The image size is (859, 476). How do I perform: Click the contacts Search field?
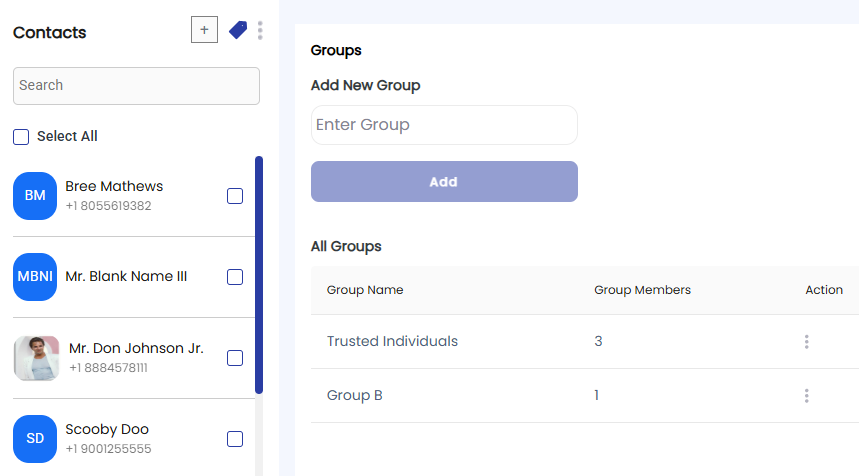[136, 86]
